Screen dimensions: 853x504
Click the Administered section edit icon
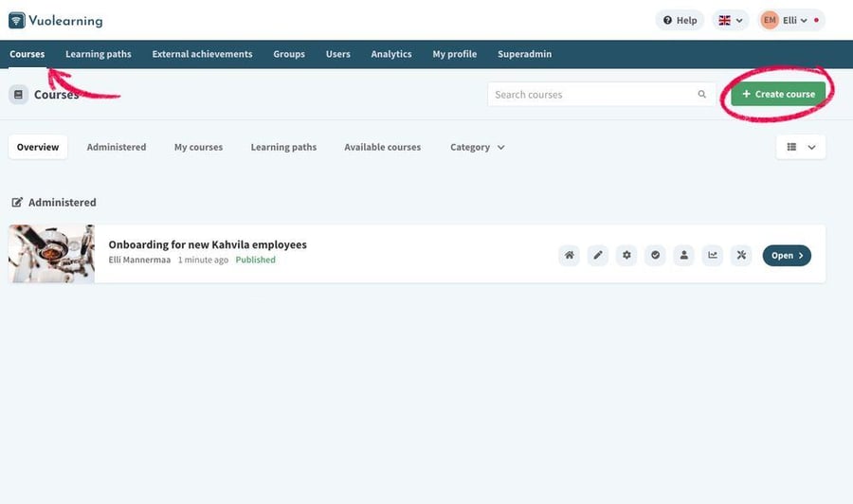[x=17, y=202]
